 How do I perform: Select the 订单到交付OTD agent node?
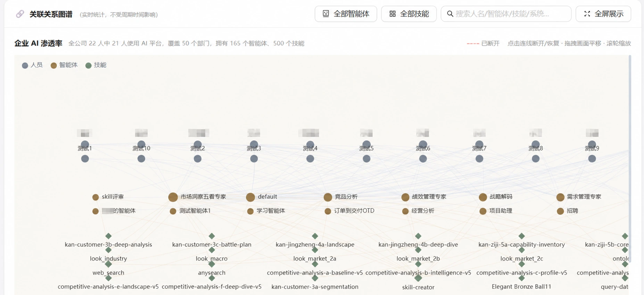pos(328,211)
